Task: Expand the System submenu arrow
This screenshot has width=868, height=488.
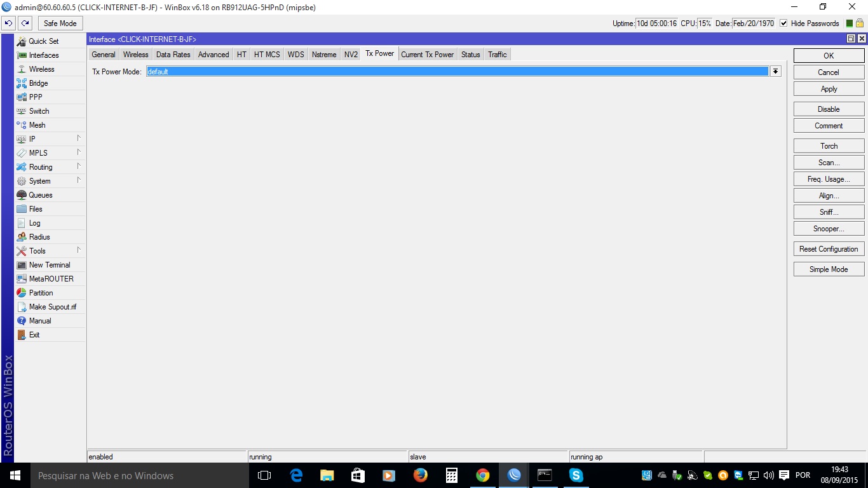Action: tap(79, 180)
